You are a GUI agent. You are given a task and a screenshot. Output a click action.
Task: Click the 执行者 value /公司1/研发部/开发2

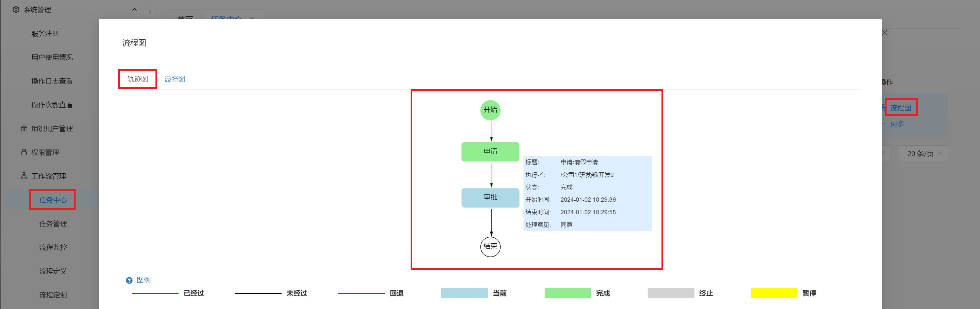(x=587, y=175)
